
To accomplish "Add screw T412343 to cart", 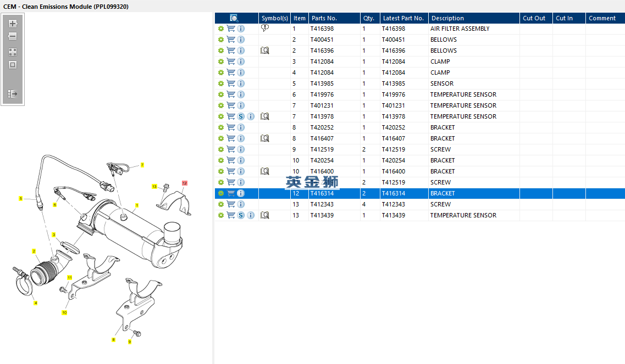I will 231,204.
